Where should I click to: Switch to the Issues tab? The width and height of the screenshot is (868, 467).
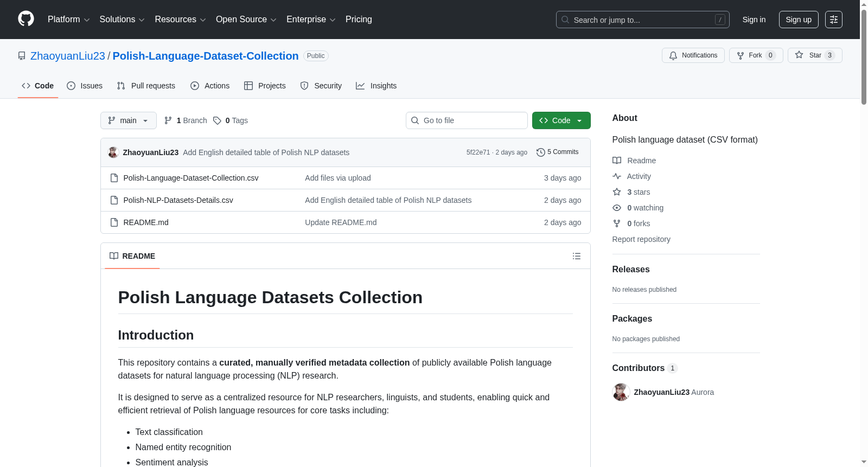click(x=85, y=86)
